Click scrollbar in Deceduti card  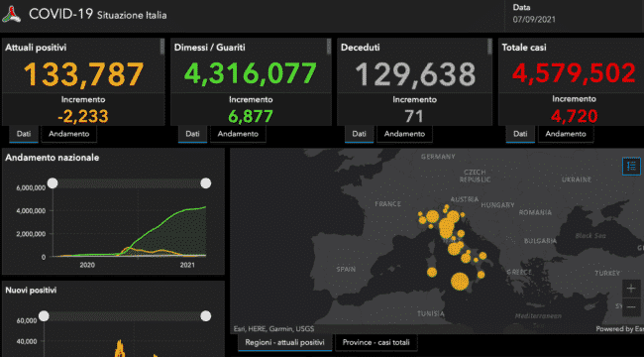[x=489, y=47]
